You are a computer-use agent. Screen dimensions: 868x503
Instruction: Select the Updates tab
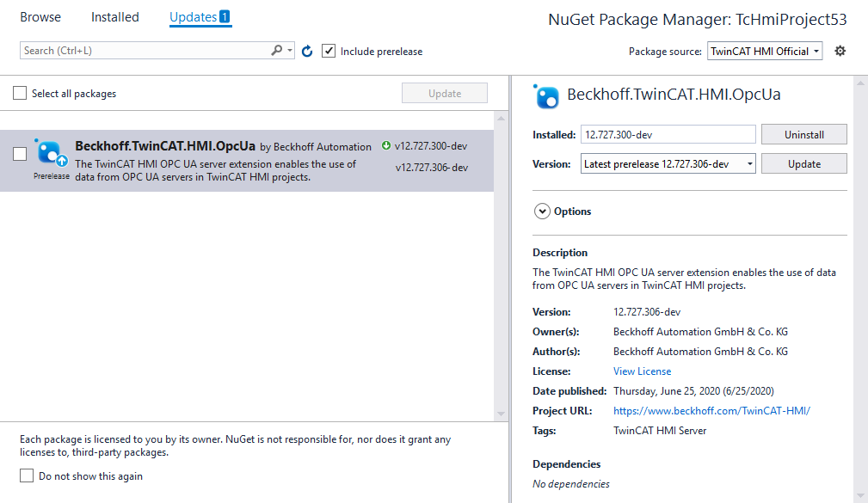[x=194, y=17]
